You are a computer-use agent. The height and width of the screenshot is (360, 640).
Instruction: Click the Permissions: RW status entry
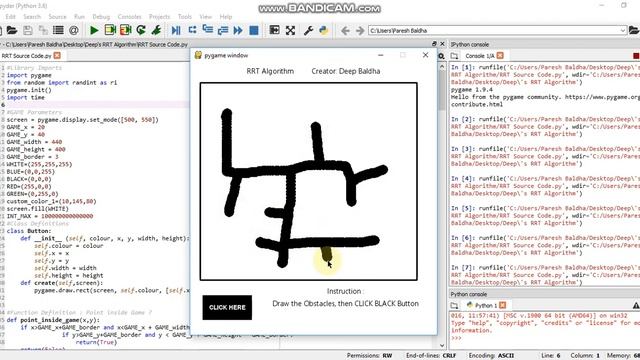click(x=369, y=356)
